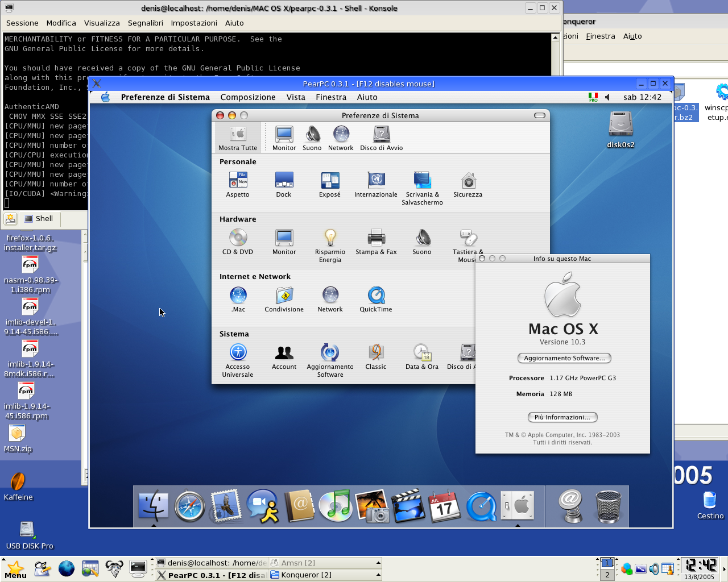Open the Mac volume menu in the menu bar
The width and height of the screenshot is (728, 582).
click(x=607, y=97)
